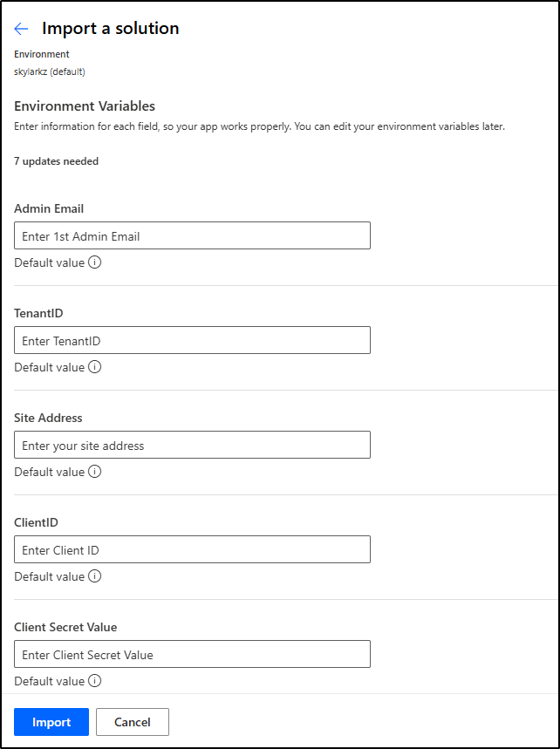This screenshot has height=749, width=560.
Task: Go back using the back arrow
Action: coord(21,29)
